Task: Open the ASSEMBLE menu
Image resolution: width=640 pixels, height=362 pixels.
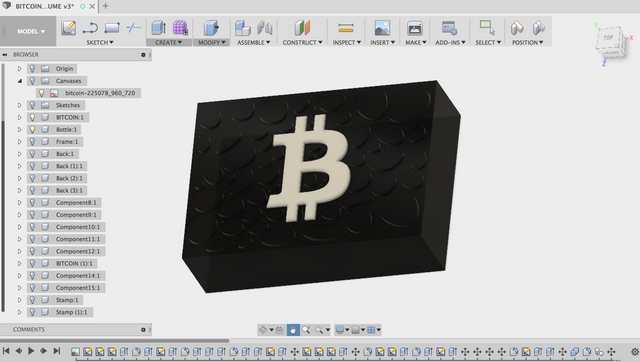Action: 253,42
